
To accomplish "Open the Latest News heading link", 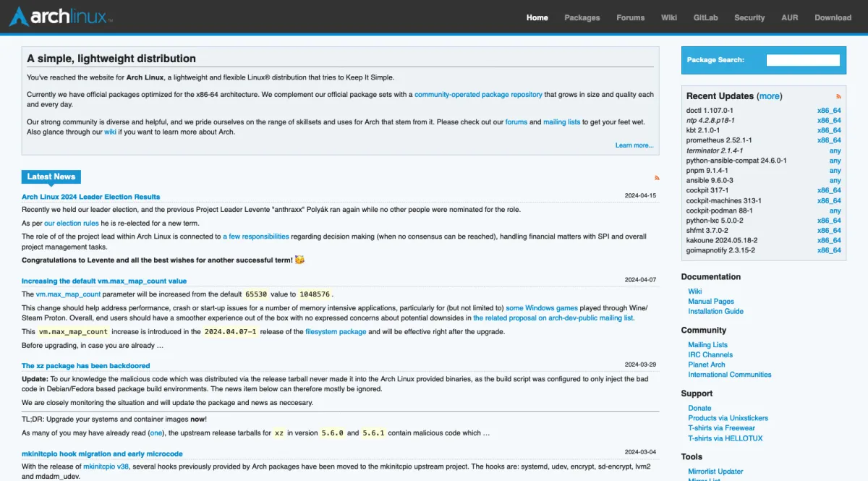I will coord(51,176).
